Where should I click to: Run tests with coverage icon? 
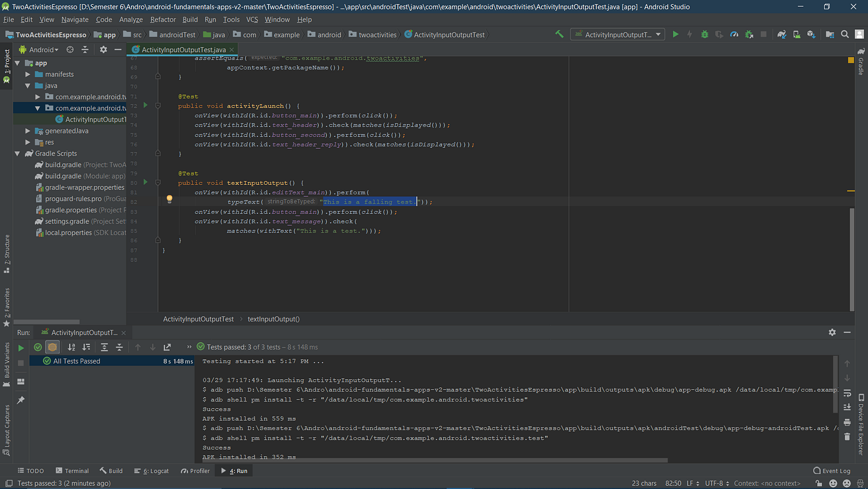(x=719, y=34)
